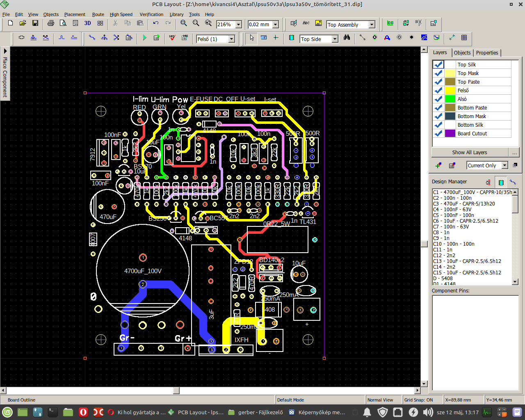The height and width of the screenshot is (420, 525).
Task: Open the Current Only display mode dropdown
Action: coord(505,165)
